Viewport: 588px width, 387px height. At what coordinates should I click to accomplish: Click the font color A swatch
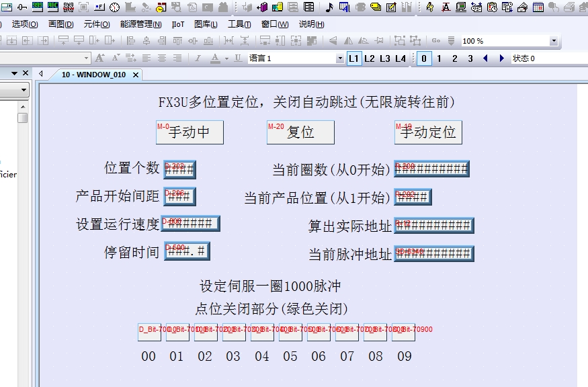click(x=215, y=58)
